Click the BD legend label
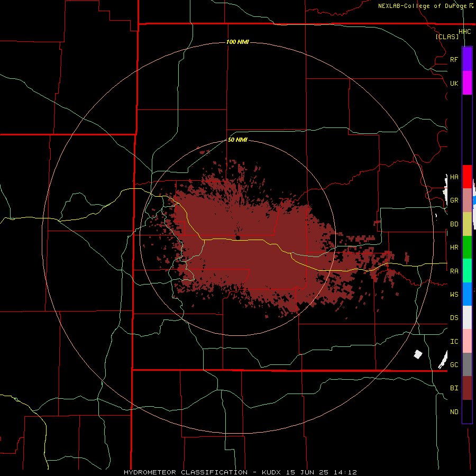The height and width of the screenshot is (476, 476). click(x=454, y=224)
